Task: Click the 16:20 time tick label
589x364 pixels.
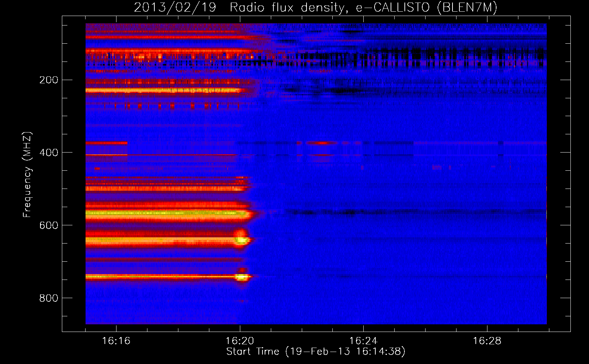Action: [x=240, y=341]
